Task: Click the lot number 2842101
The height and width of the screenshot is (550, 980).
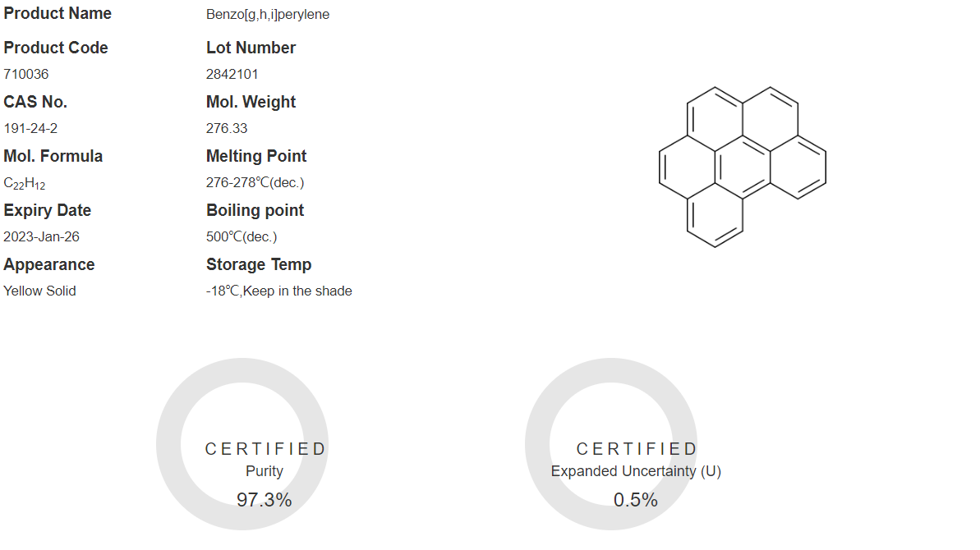Action: click(x=232, y=74)
